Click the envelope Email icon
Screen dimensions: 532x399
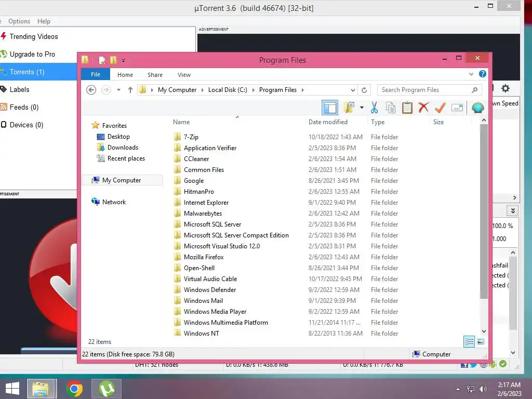click(x=457, y=108)
